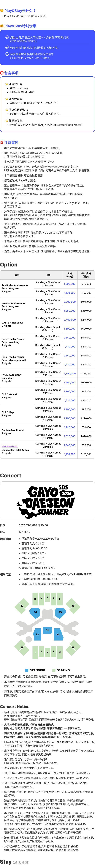The image size is (95, 868).
Task: Select the 1,890,000 price for ibis Styles Ambassador
Action: tap(70, 284)
